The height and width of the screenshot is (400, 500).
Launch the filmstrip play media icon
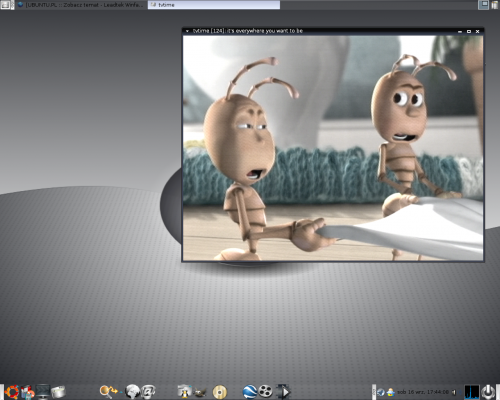pyautogui.click(x=283, y=392)
